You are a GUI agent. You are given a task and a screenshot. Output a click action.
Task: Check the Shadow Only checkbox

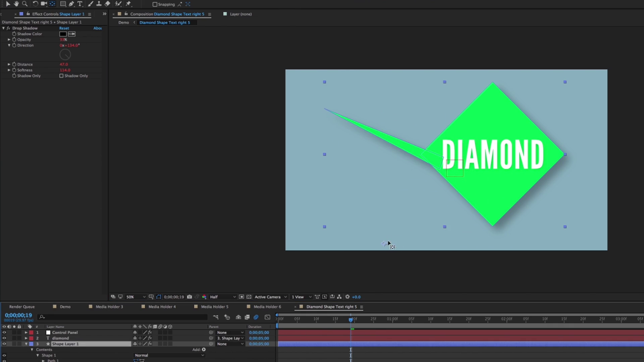pos(61,76)
